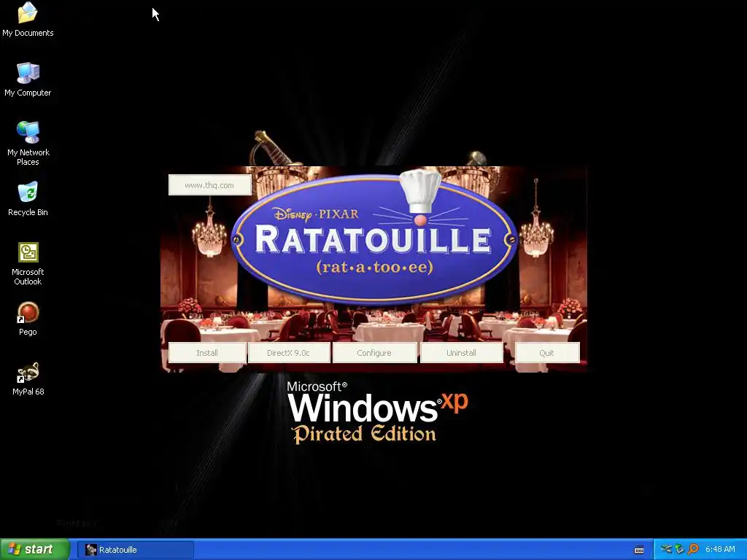Open the My Documents desktop icon
The width and height of the screenshot is (747, 560).
pyautogui.click(x=28, y=19)
